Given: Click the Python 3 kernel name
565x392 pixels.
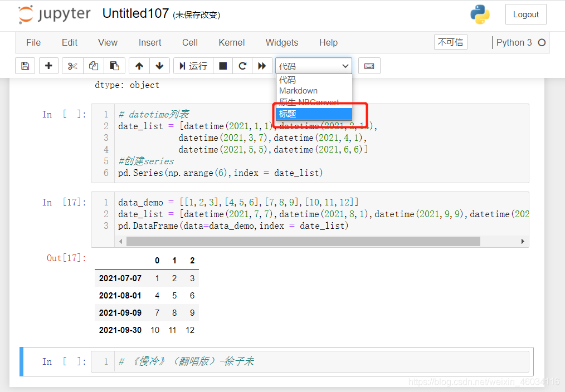Looking at the screenshot, I should [x=514, y=42].
